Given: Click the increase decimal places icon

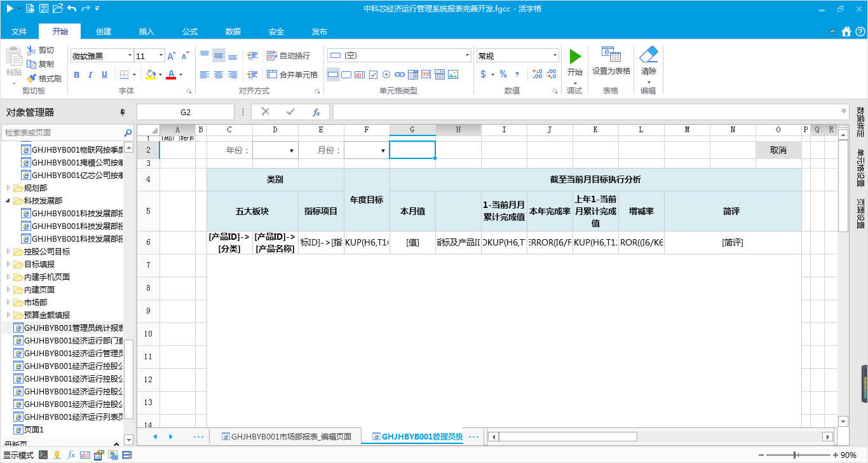Looking at the screenshot, I should click(537, 74).
